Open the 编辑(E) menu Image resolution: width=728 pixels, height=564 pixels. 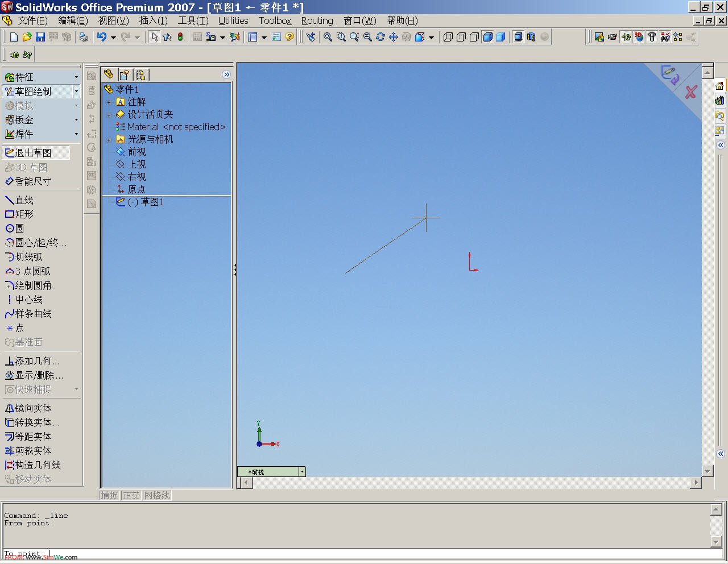click(73, 21)
